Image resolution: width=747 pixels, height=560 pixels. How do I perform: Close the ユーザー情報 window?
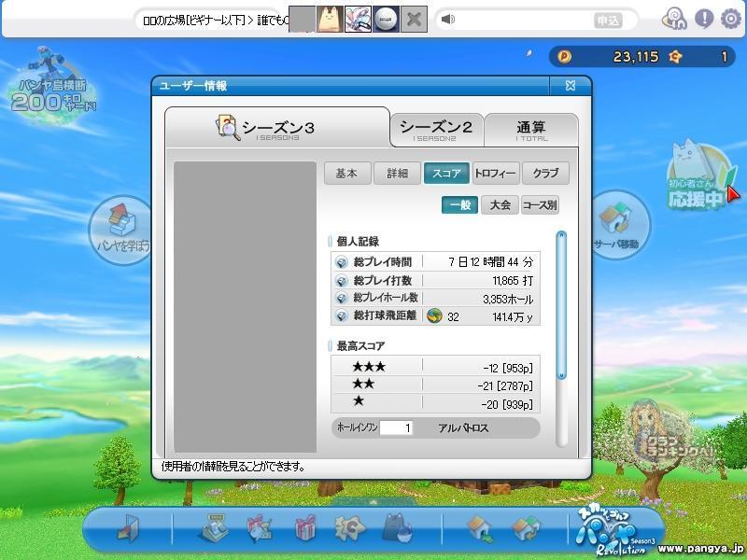click(x=571, y=86)
